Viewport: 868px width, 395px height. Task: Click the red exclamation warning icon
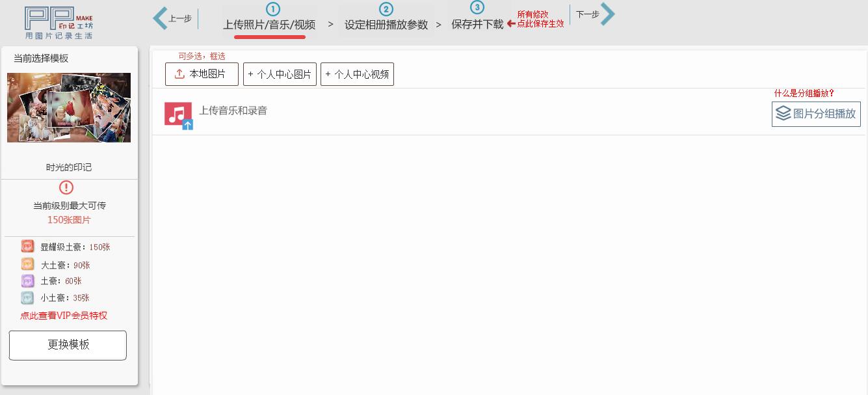(x=66, y=188)
